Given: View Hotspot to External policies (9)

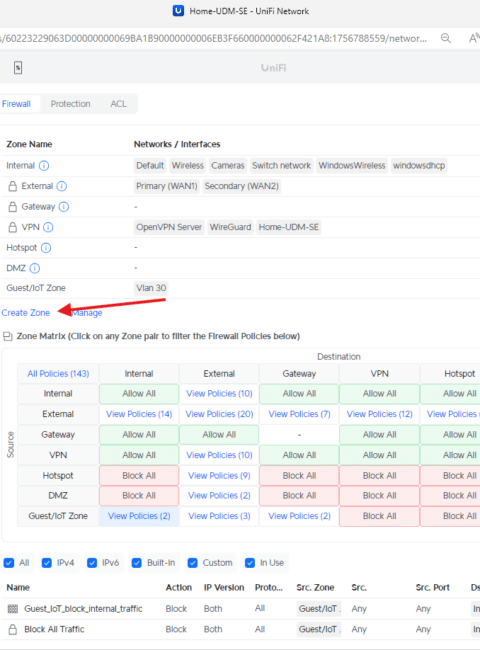Looking at the screenshot, I should 219,475.
